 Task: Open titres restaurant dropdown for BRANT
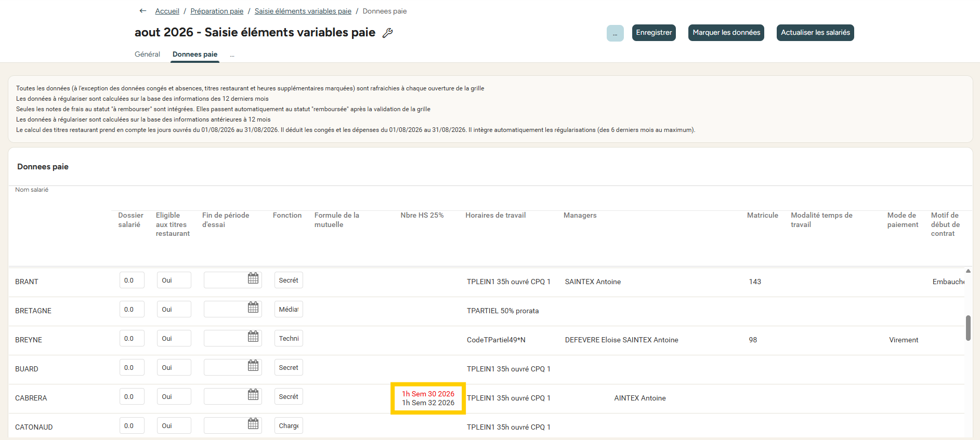174,280
